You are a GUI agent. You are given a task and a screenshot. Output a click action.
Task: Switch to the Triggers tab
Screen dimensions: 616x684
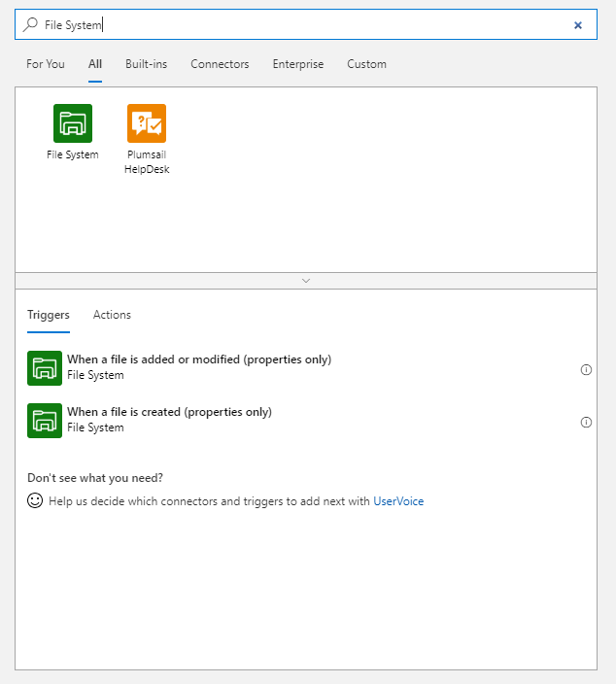coord(49,315)
